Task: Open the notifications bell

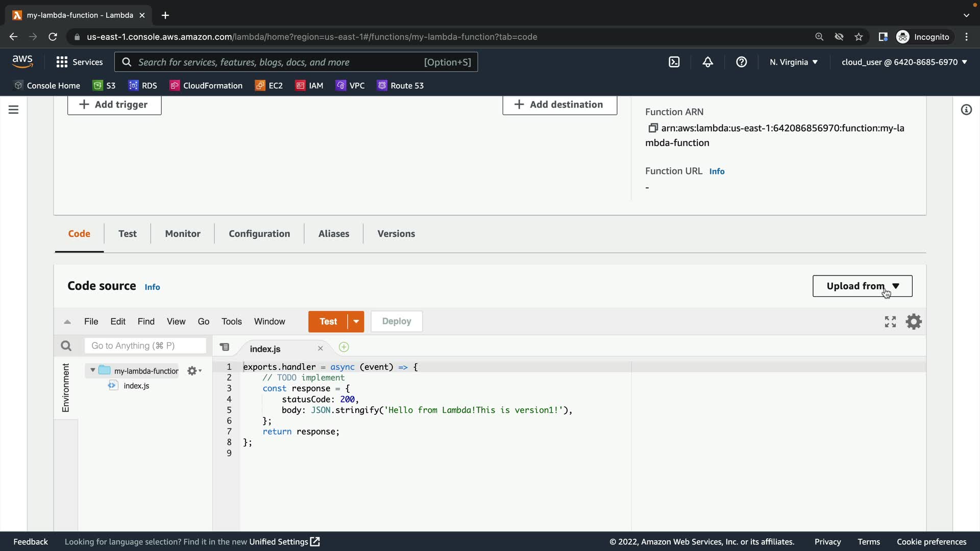Action: 707,62
